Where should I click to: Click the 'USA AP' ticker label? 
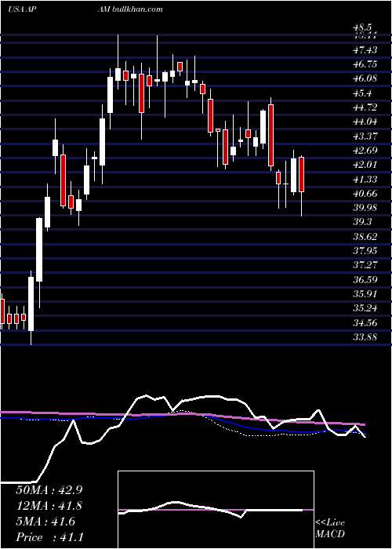[x=23, y=9]
